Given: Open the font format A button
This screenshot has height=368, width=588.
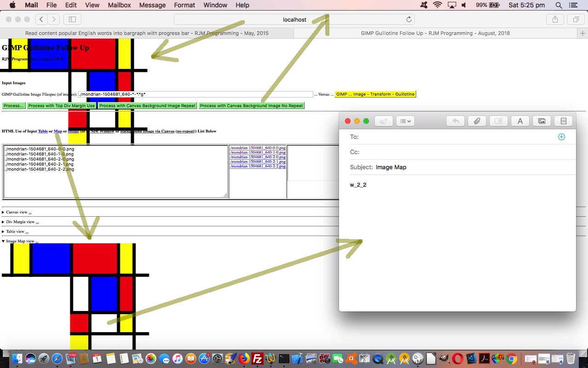Looking at the screenshot, I should pos(520,121).
